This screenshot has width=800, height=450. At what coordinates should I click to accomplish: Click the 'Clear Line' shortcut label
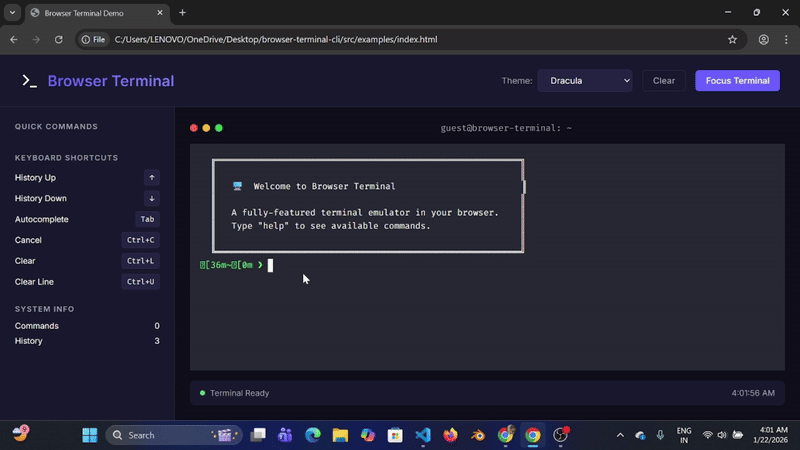(x=34, y=282)
